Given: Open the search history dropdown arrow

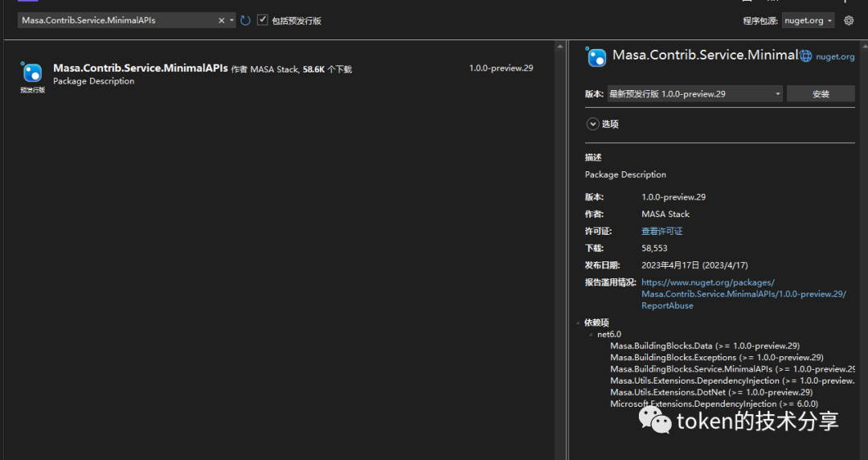Looking at the screenshot, I should point(232,21).
